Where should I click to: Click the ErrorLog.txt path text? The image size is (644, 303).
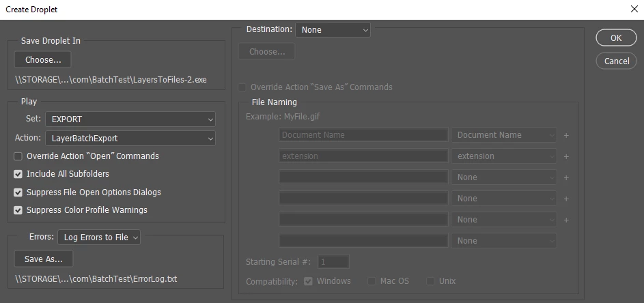96,279
